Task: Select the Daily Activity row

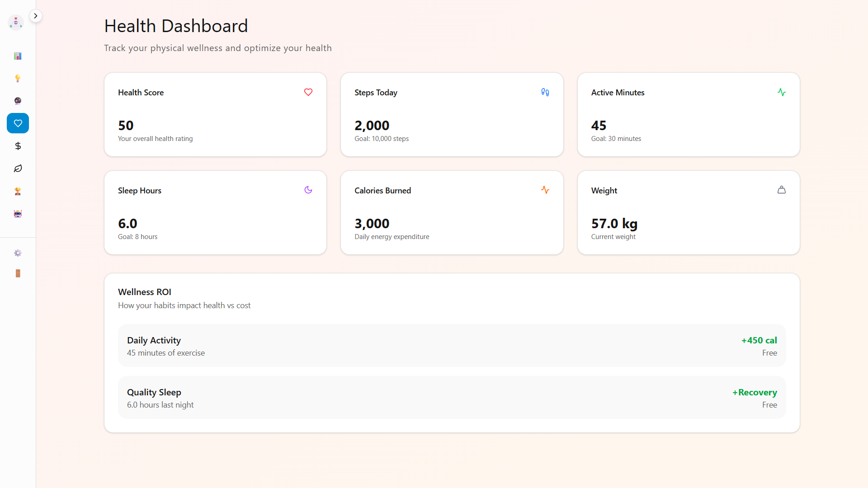Action: point(452,346)
